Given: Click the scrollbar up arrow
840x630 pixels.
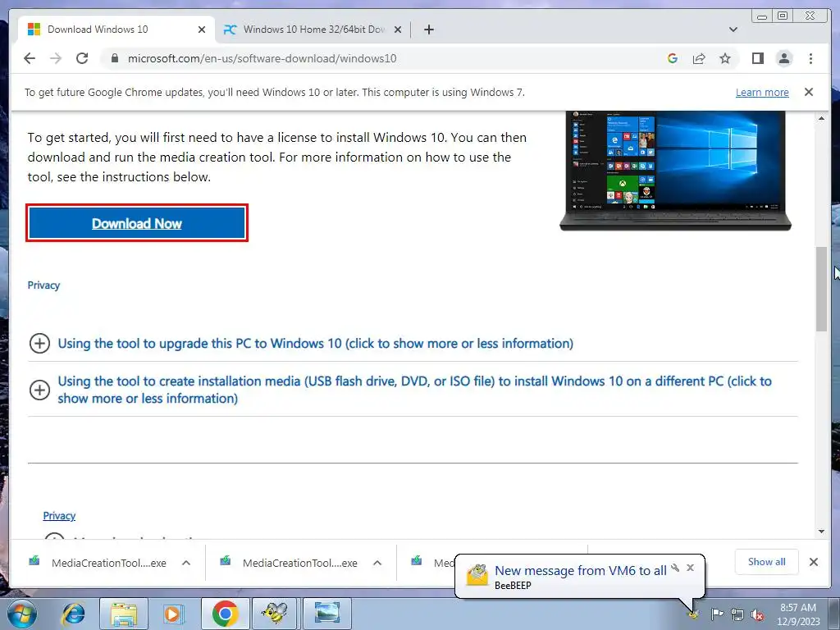Looking at the screenshot, I should [x=821, y=118].
